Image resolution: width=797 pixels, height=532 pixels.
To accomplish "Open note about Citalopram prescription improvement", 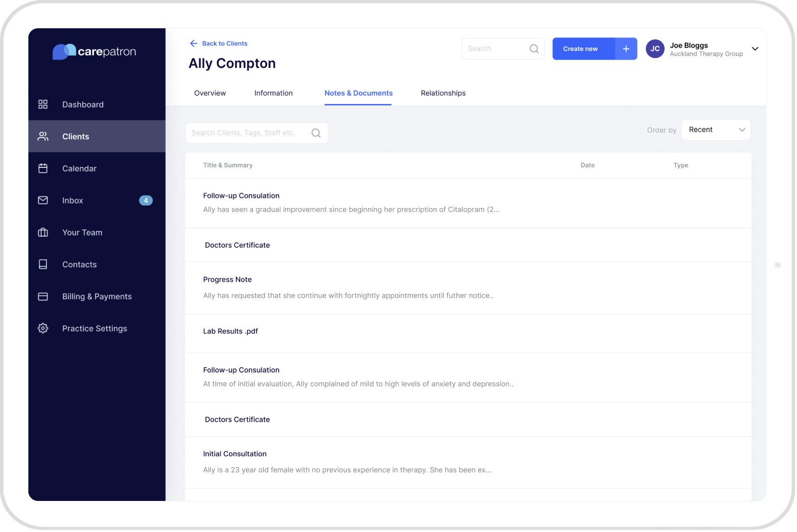I will click(468, 203).
